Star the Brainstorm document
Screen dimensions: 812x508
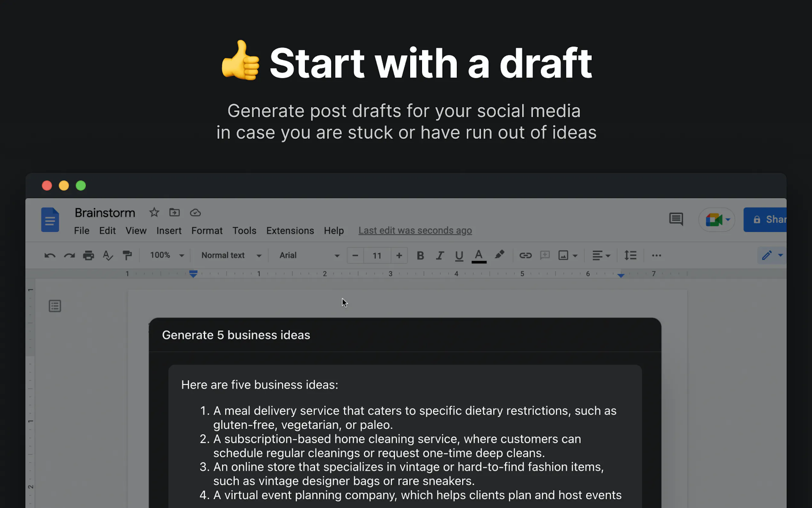[x=154, y=213]
